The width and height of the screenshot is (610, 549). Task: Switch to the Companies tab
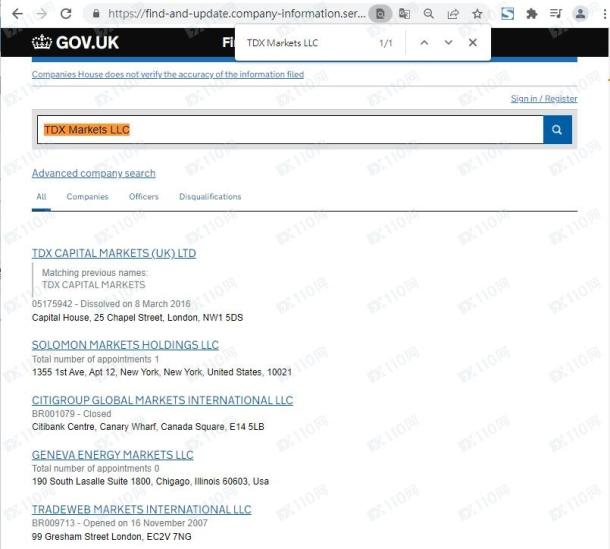click(87, 197)
